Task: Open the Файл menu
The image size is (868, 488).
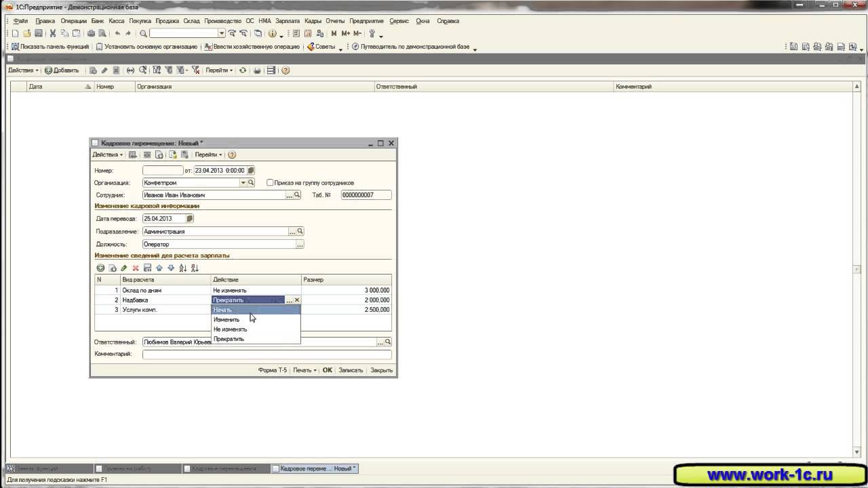Action: coord(20,21)
